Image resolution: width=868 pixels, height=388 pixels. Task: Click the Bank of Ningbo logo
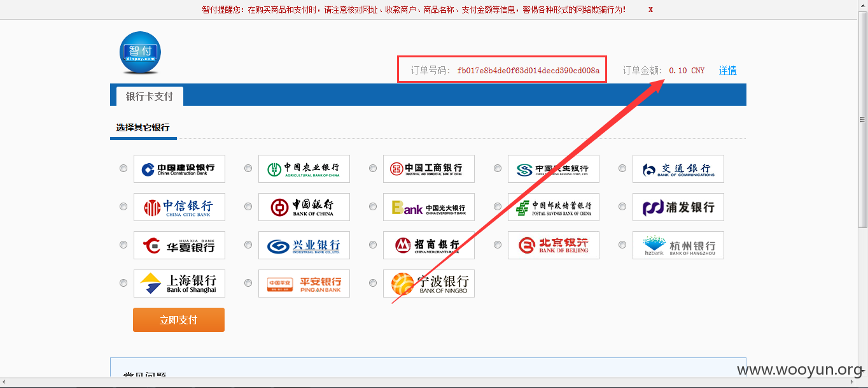pyautogui.click(x=429, y=284)
